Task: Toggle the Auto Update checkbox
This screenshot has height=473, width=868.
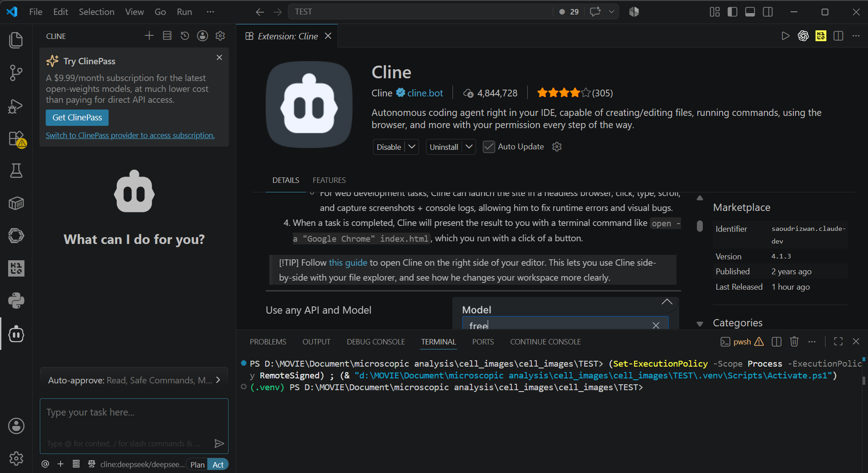Action: pyautogui.click(x=489, y=147)
